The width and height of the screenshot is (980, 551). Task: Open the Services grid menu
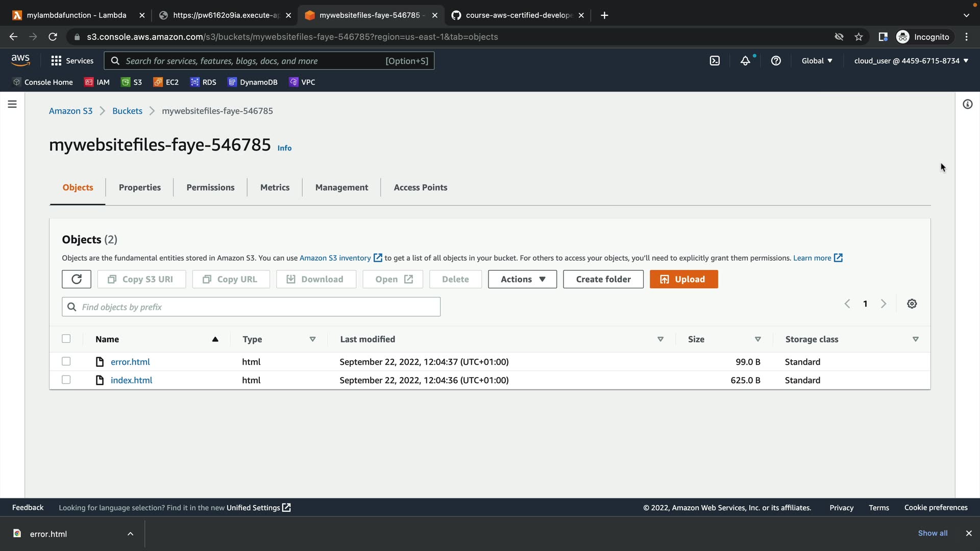[72, 61]
